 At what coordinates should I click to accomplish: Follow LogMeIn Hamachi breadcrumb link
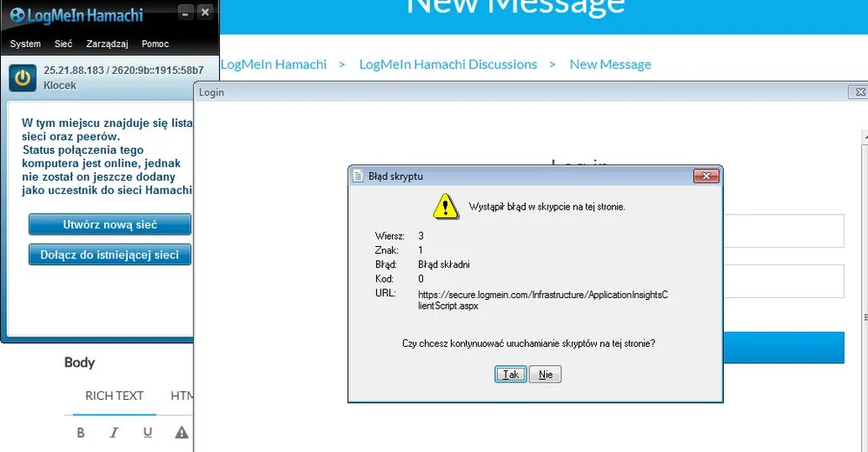[274, 64]
